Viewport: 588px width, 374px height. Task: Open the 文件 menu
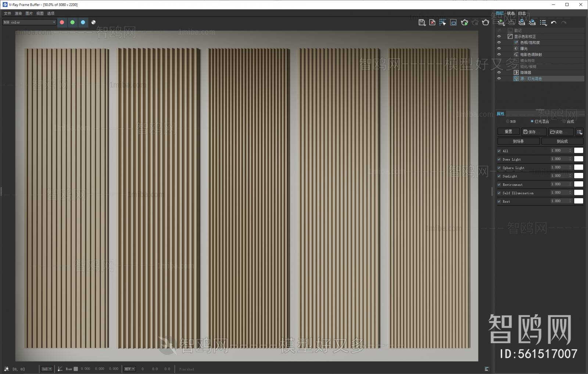[x=7, y=13]
